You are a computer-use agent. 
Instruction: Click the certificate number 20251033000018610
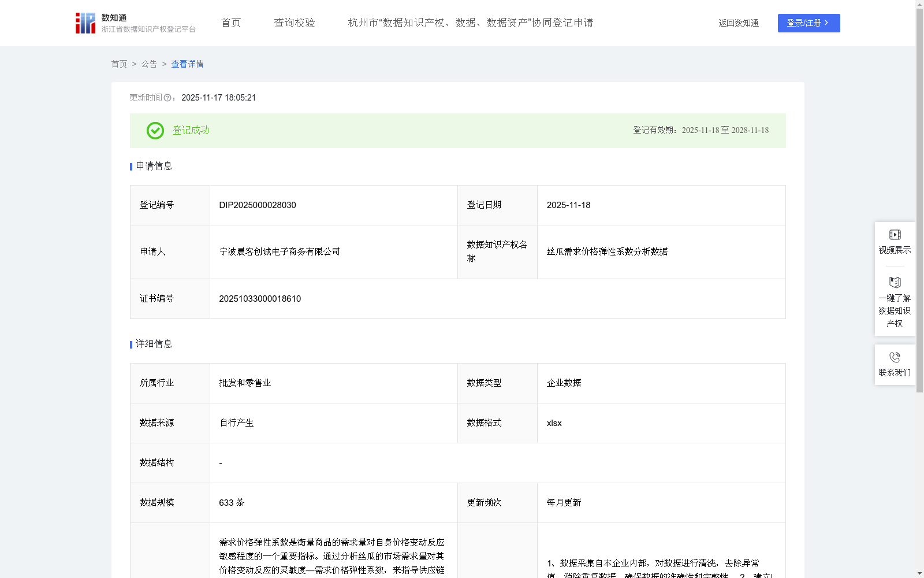(x=259, y=299)
